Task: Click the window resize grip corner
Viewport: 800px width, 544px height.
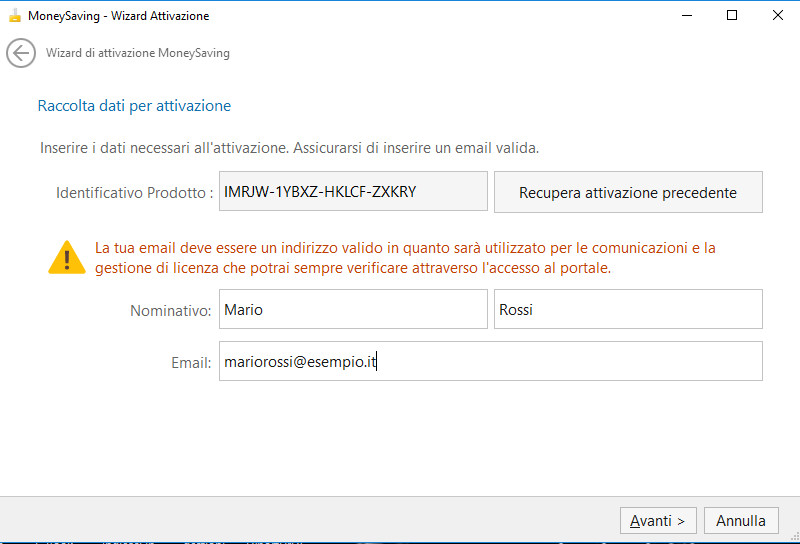Action: (794, 536)
